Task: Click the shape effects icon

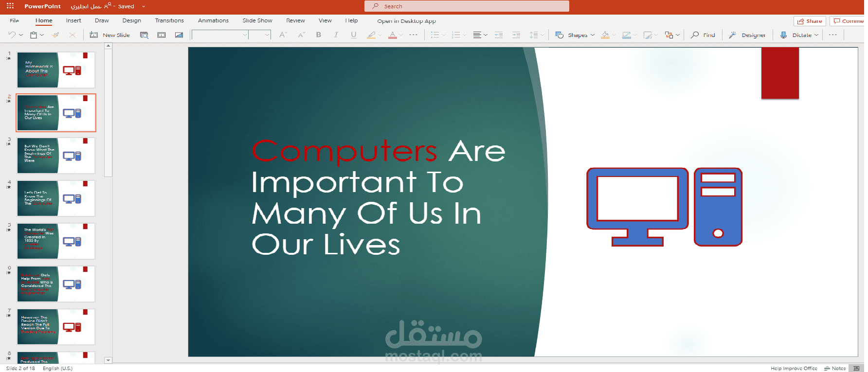Action: 648,35
